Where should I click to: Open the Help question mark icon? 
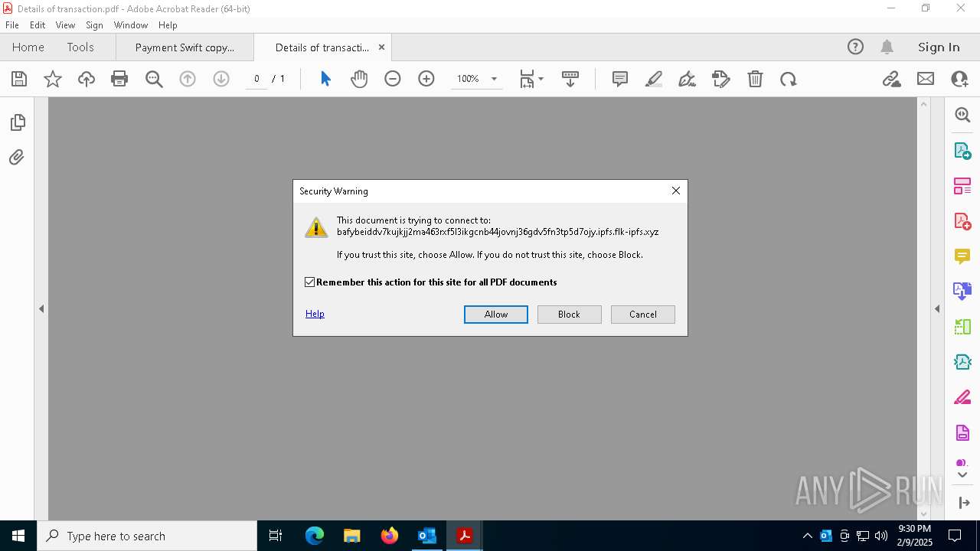[x=855, y=47]
